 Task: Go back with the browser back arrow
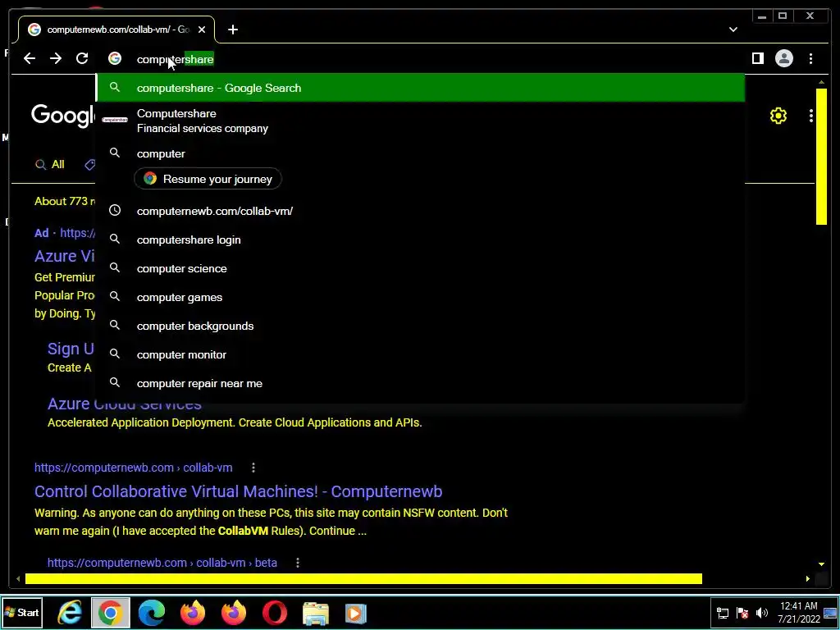click(x=30, y=58)
